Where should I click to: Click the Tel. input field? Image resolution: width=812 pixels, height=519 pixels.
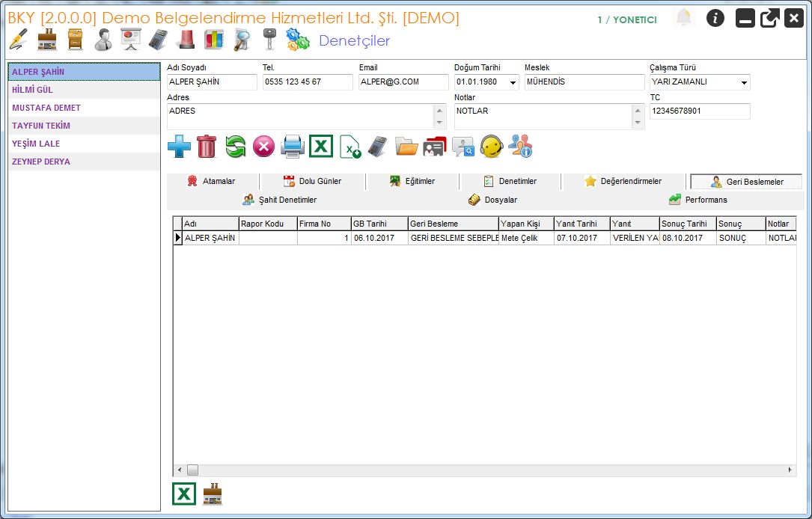[308, 82]
